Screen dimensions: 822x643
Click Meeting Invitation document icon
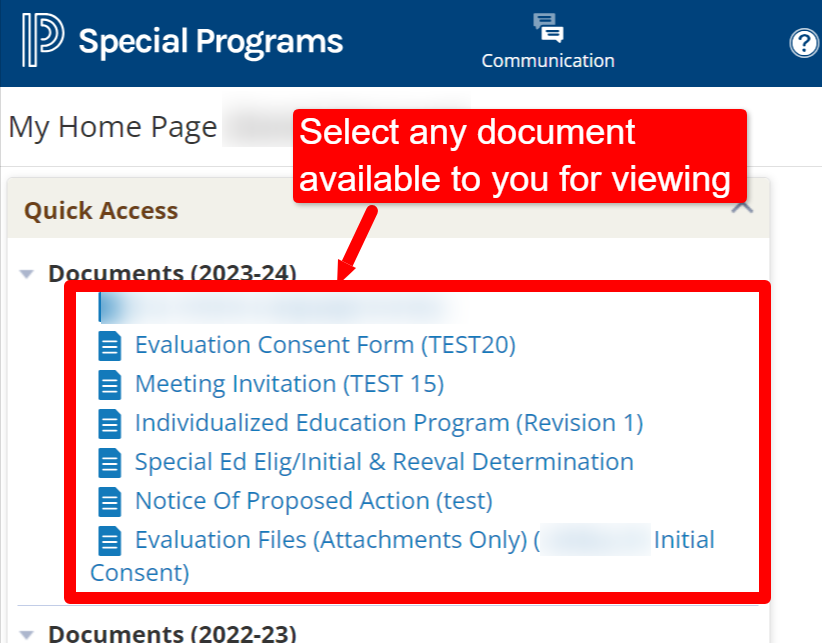(109, 385)
